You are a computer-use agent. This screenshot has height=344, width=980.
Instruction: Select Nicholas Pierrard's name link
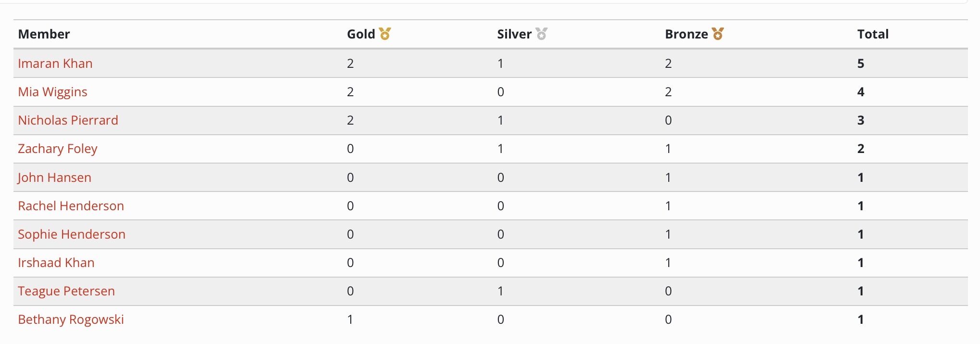click(x=68, y=120)
